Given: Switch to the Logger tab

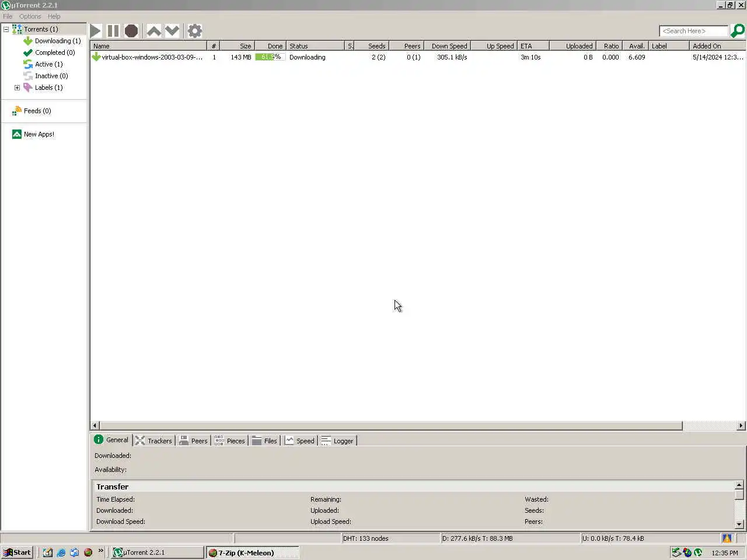Looking at the screenshot, I should pos(337,440).
